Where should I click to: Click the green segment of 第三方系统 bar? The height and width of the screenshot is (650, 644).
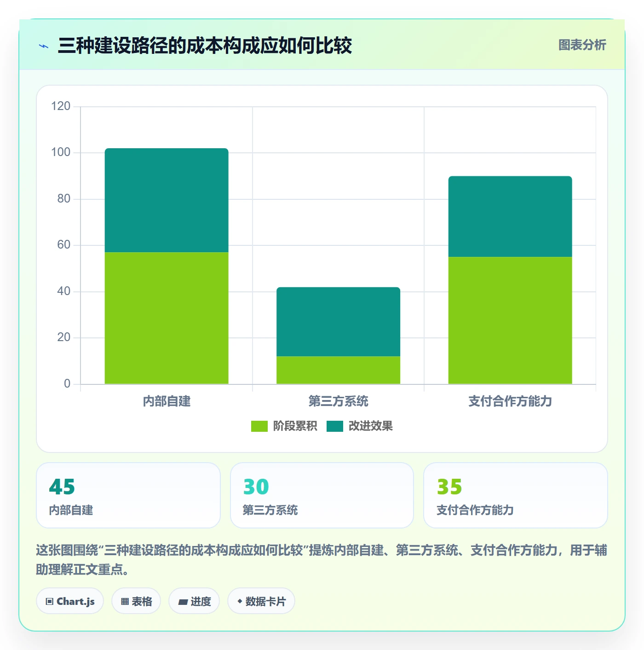pyautogui.click(x=338, y=370)
